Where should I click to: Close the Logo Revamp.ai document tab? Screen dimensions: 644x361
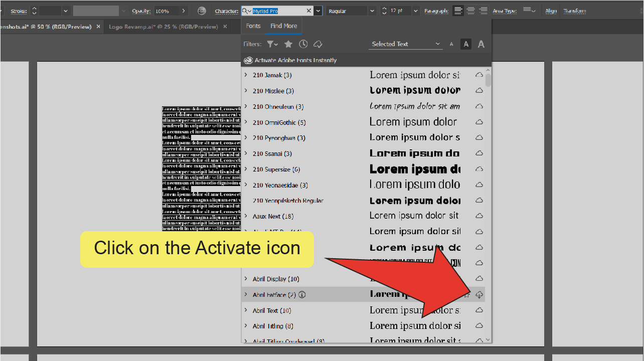pos(225,27)
